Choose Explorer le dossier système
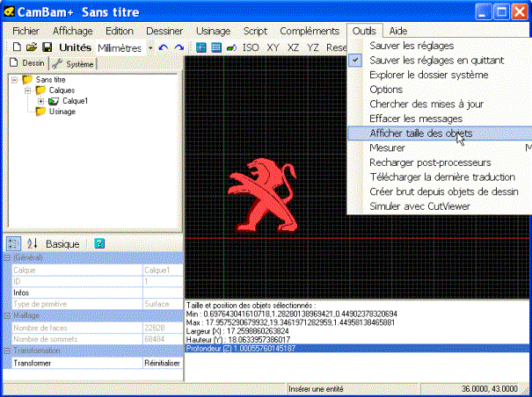This screenshot has height=397, width=532. click(x=440, y=75)
